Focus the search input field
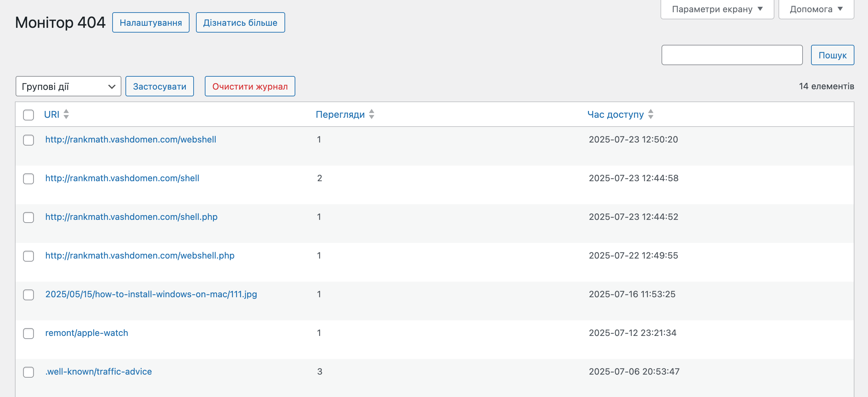 click(732, 55)
